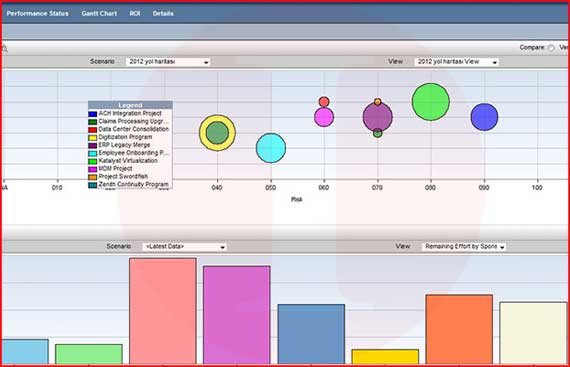Screen dimensions: 570x367
Task: Click 'Katalyst Virtualization' legend label
Action: pos(128,161)
